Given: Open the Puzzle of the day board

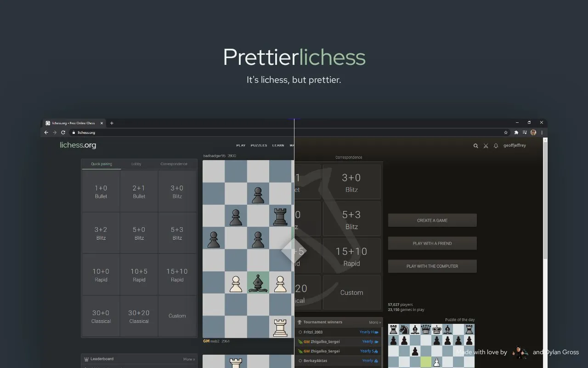Looking at the screenshot, I should point(431,346).
